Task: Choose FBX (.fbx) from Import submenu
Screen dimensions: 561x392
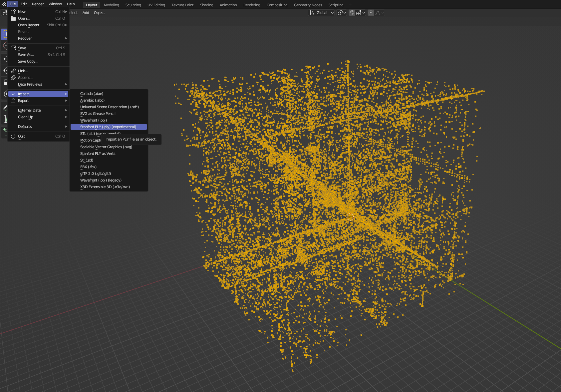Action: tap(88, 167)
